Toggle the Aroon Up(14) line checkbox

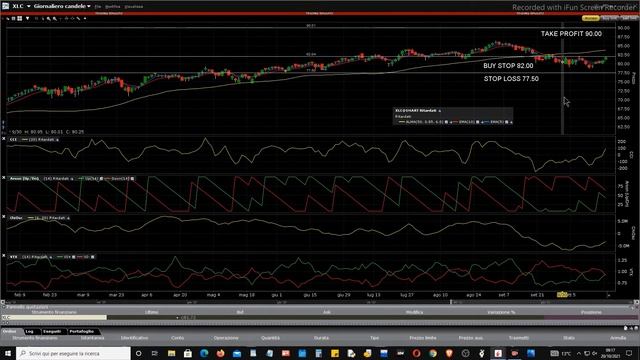102,178
